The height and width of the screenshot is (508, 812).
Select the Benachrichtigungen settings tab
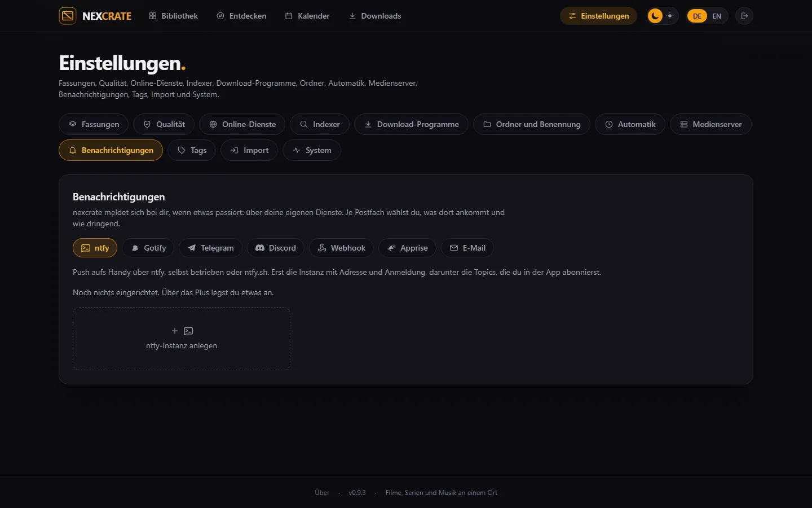pos(111,150)
